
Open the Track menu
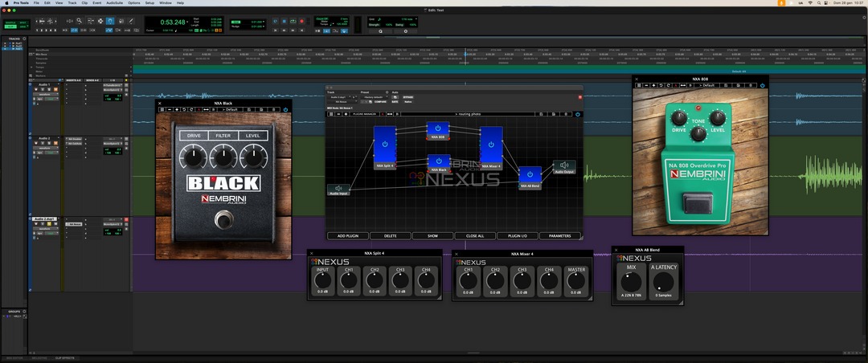tap(72, 2)
